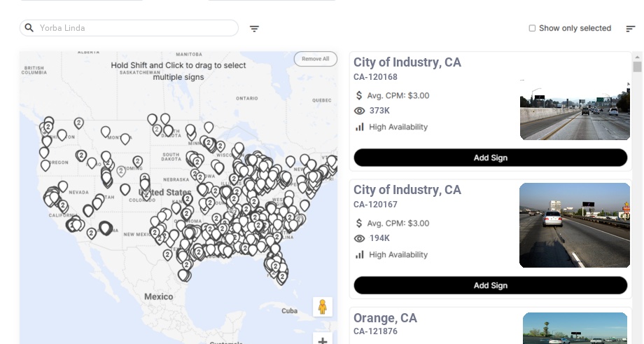Click the availability bars icon for CA-120167
The width and height of the screenshot is (644, 344).
[x=360, y=254]
